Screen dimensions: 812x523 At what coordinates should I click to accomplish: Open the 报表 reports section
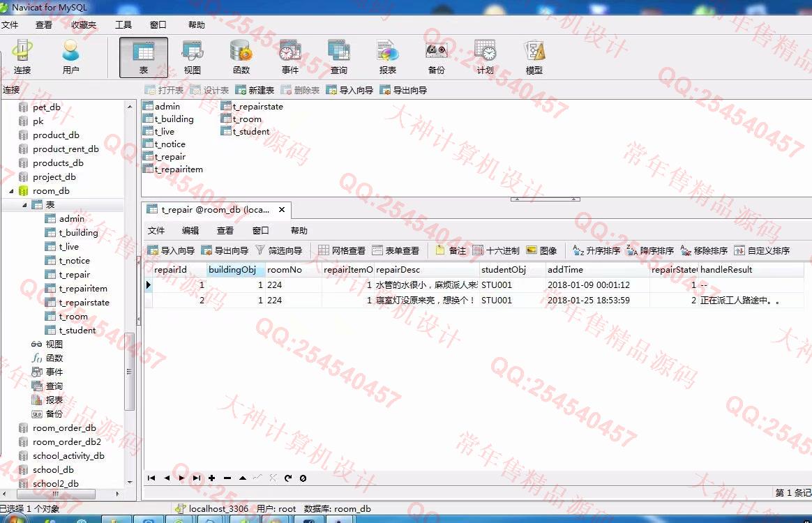pos(387,57)
